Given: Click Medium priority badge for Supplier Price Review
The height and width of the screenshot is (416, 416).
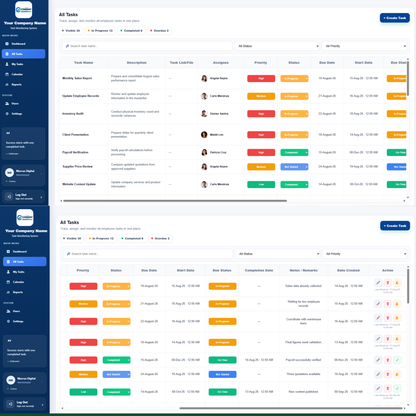Looking at the screenshot, I should click(x=261, y=167).
